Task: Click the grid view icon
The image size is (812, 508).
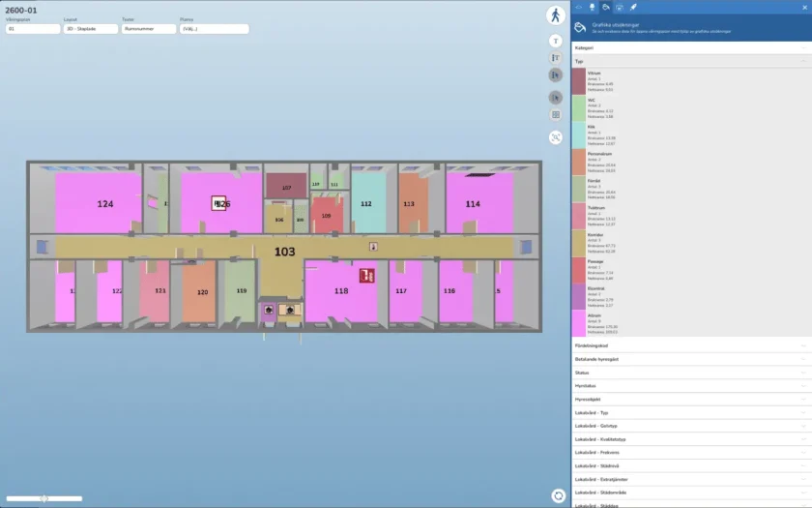Action: 556,114
